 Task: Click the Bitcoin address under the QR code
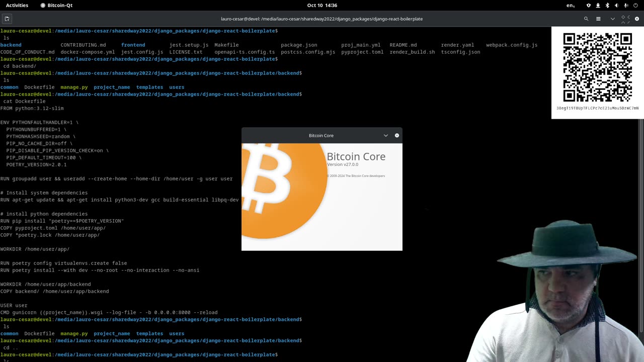coord(598,108)
